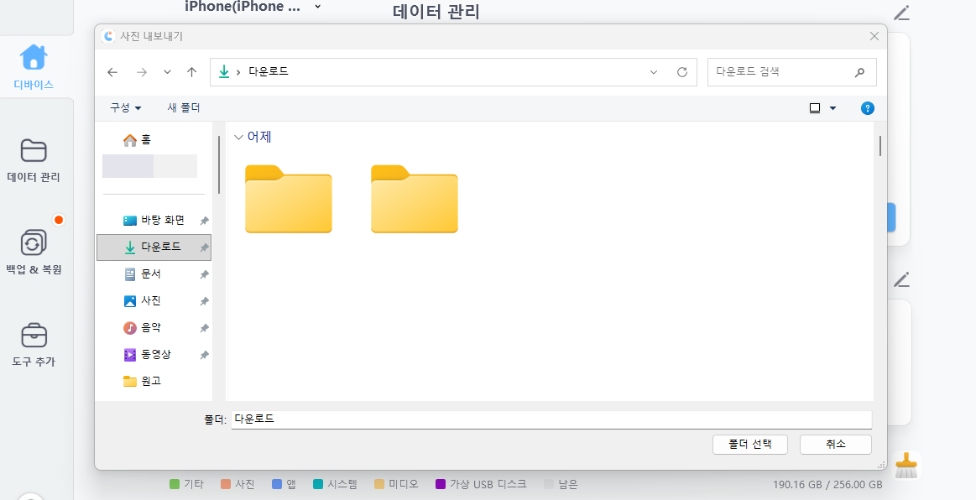
Task: Click the lower edit pencil icon
Action: tap(902, 280)
